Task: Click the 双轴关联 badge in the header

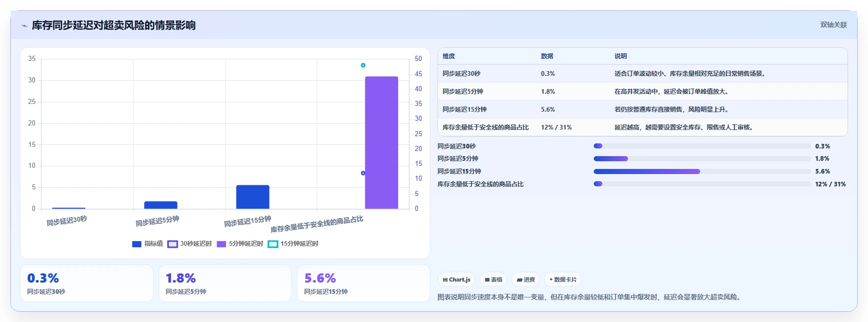Action: [x=833, y=25]
